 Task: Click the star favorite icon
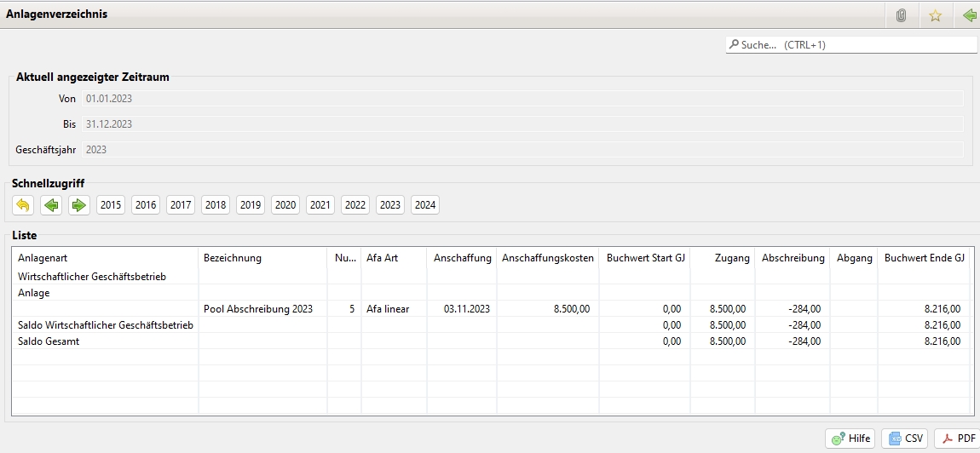(x=935, y=15)
